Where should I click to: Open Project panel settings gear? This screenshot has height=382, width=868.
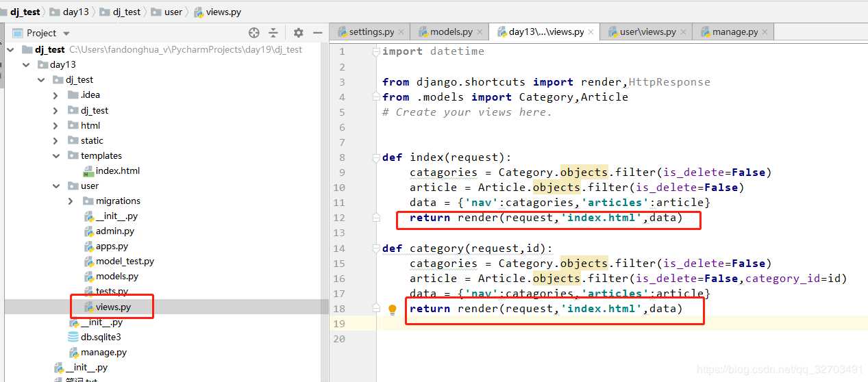[x=298, y=32]
